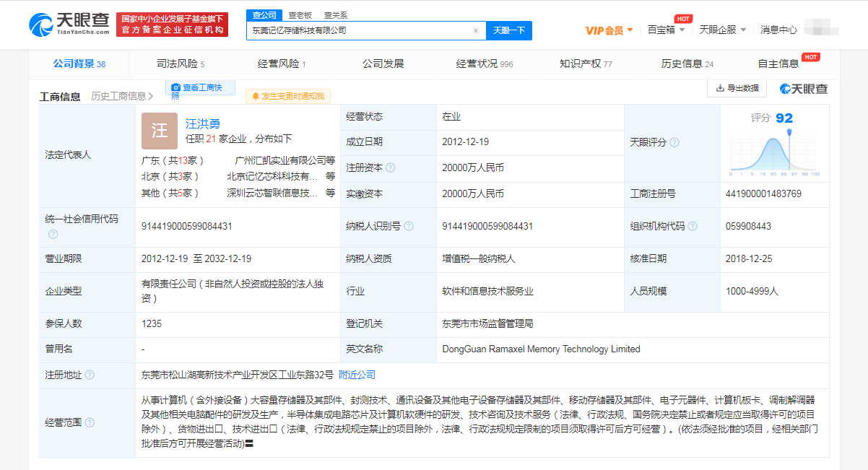Click the help icon next to 组织机构代码
868x470 pixels.
[693, 226]
